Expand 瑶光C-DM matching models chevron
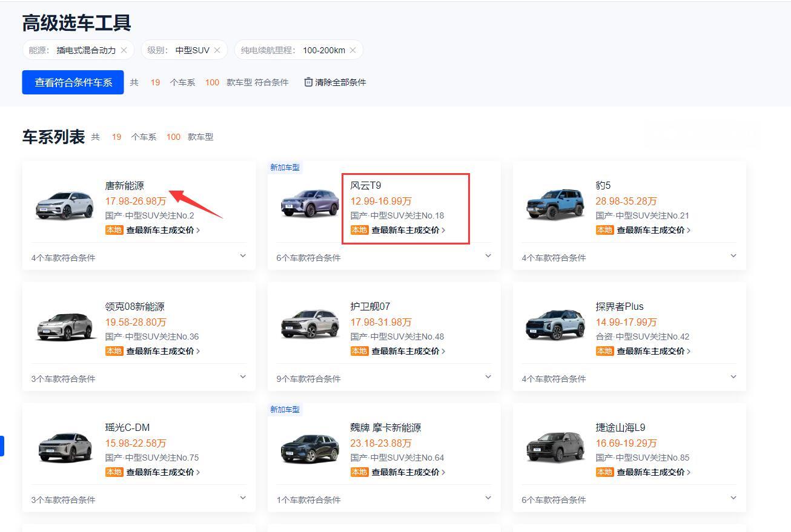791x532 pixels. [243, 498]
